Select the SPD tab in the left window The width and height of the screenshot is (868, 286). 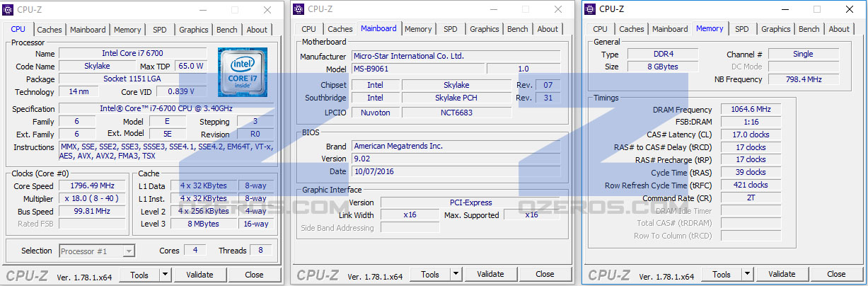160,30
